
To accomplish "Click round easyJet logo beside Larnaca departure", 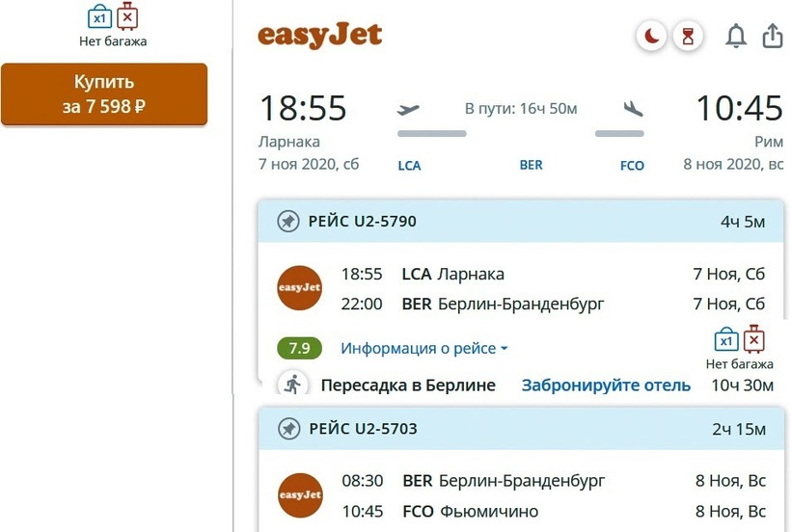I will pos(299,287).
